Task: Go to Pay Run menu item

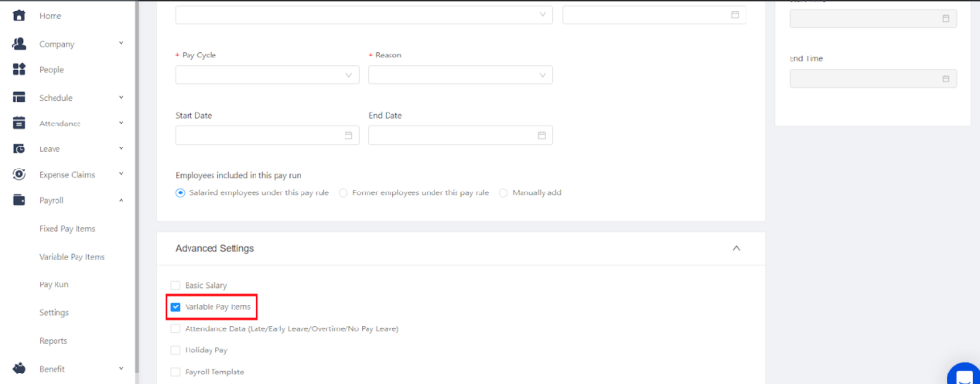Action: pyautogui.click(x=54, y=284)
